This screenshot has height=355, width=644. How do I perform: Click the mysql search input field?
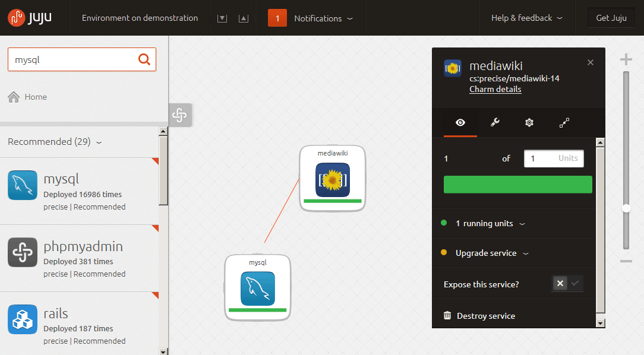(82, 59)
